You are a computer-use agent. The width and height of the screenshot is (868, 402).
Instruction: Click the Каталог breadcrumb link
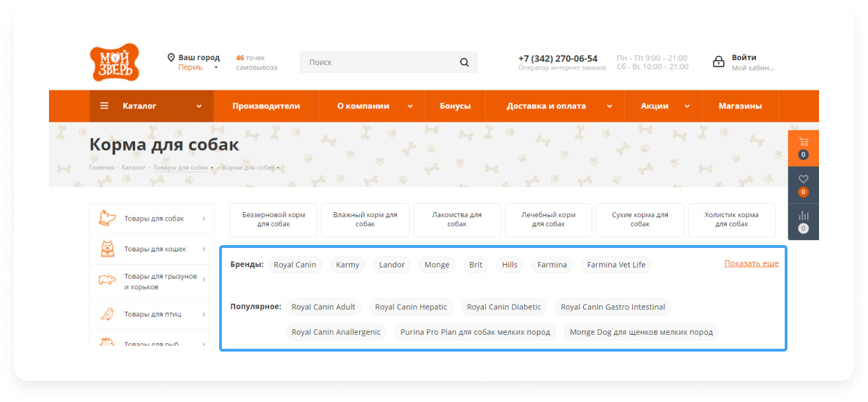(x=133, y=167)
